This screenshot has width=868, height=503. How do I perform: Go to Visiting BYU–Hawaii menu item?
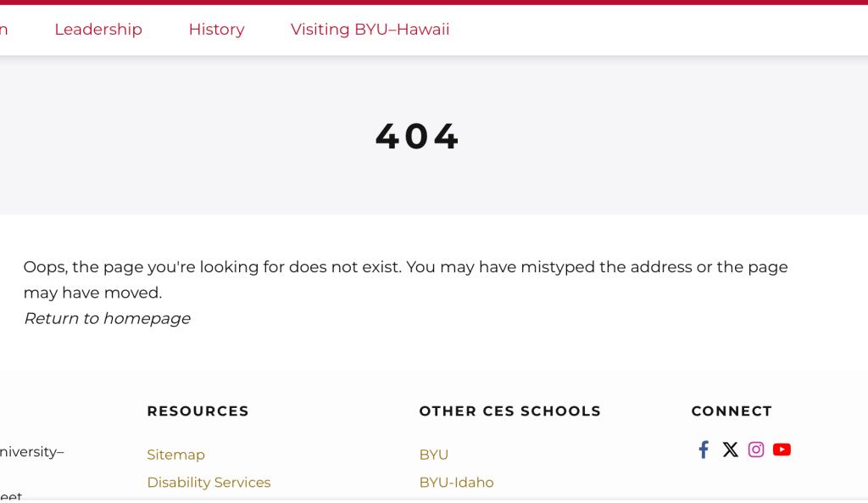(370, 30)
